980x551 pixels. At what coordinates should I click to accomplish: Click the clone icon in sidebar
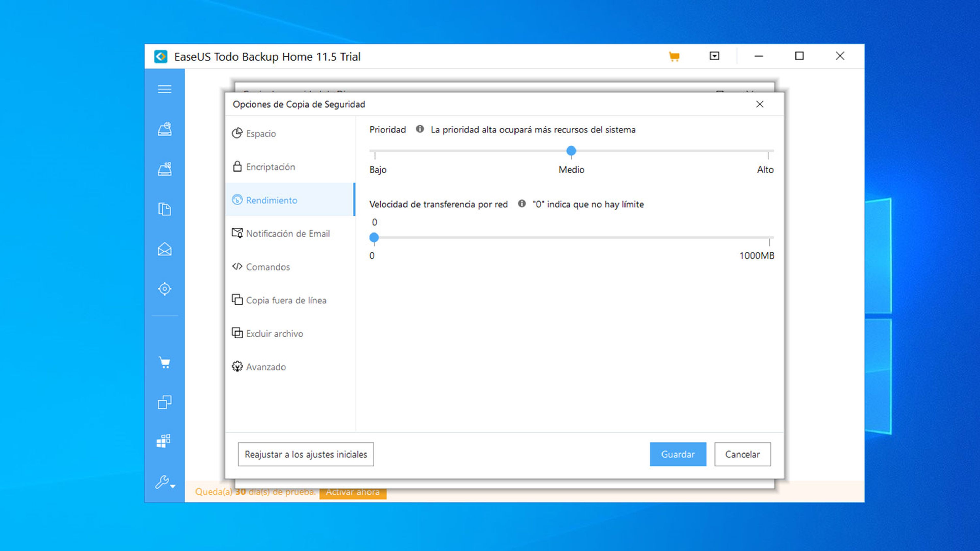pyautogui.click(x=164, y=402)
